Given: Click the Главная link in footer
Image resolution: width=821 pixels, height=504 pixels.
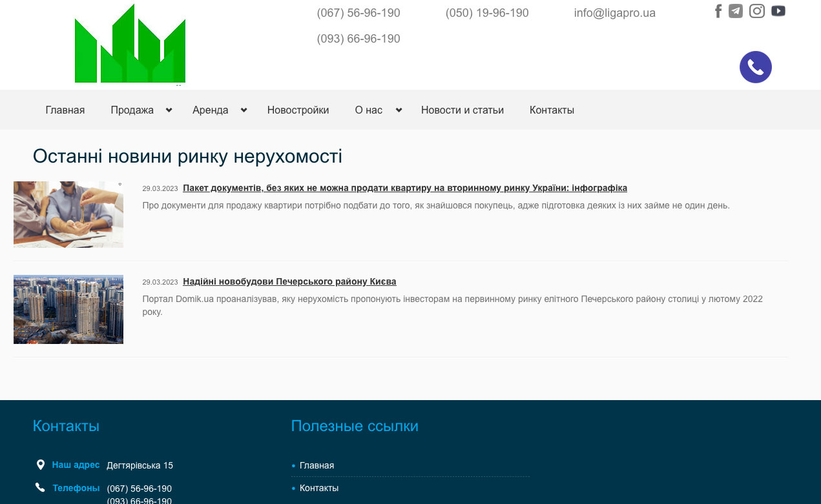Looking at the screenshot, I should (x=317, y=465).
